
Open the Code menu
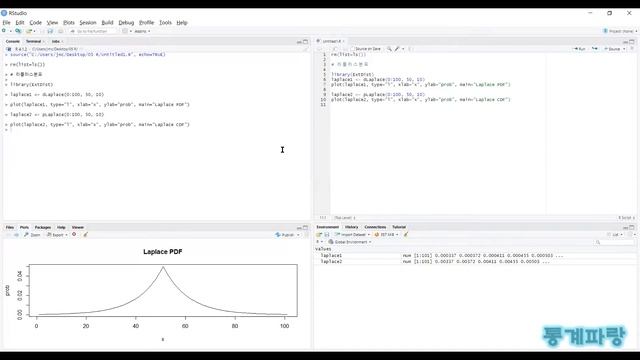pyautogui.click(x=36, y=22)
